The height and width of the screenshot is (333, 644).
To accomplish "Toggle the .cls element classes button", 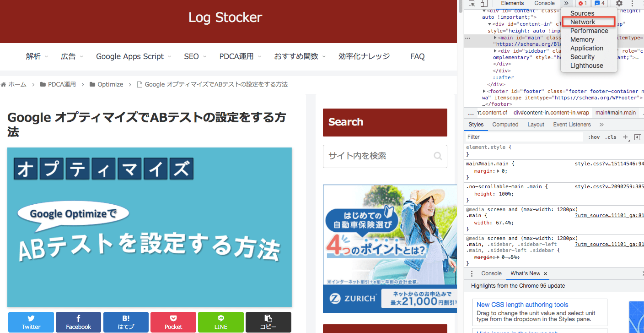I will coord(611,137).
